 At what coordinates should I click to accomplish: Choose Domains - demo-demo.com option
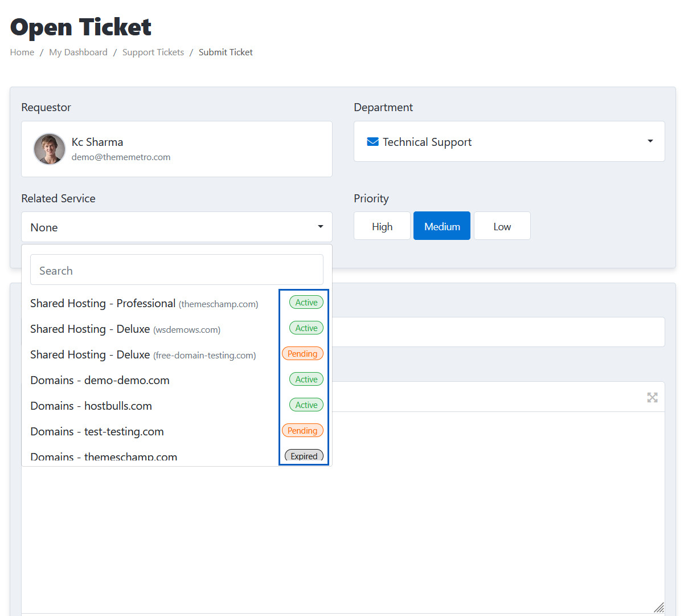(x=100, y=381)
